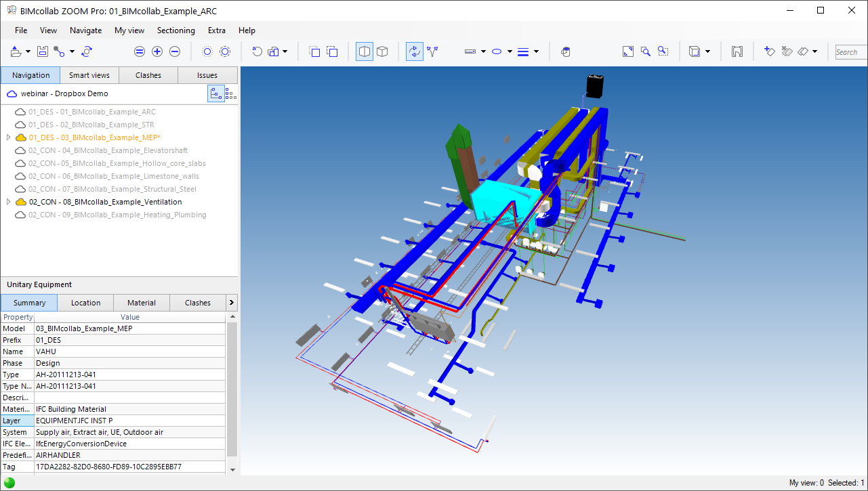Image resolution: width=868 pixels, height=491 pixels.
Task: Click the green status indicator circle
Action: pyautogui.click(x=9, y=483)
